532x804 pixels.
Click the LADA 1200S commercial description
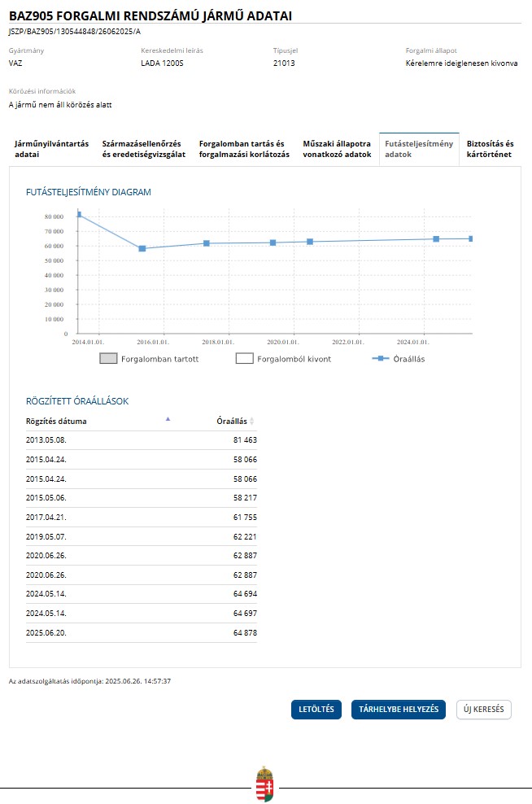162,63
